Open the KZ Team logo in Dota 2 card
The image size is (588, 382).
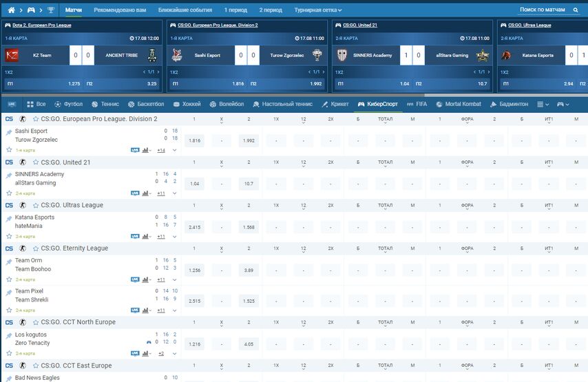click(x=12, y=55)
